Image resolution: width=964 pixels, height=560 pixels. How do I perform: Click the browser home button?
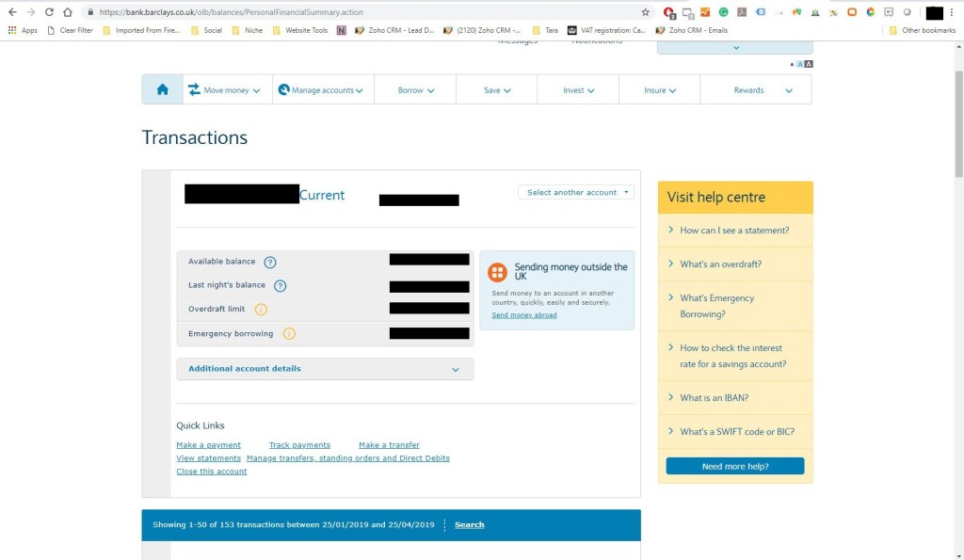click(68, 11)
